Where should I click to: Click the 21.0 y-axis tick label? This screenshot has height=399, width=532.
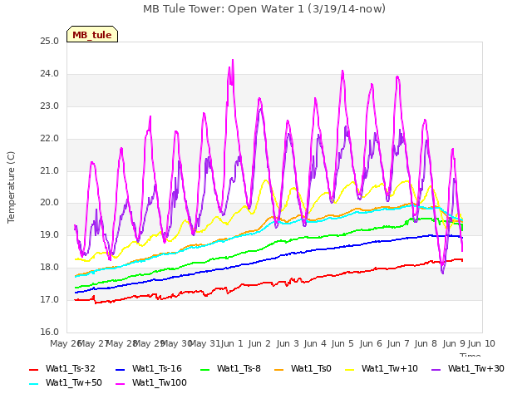[x=50, y=170]
